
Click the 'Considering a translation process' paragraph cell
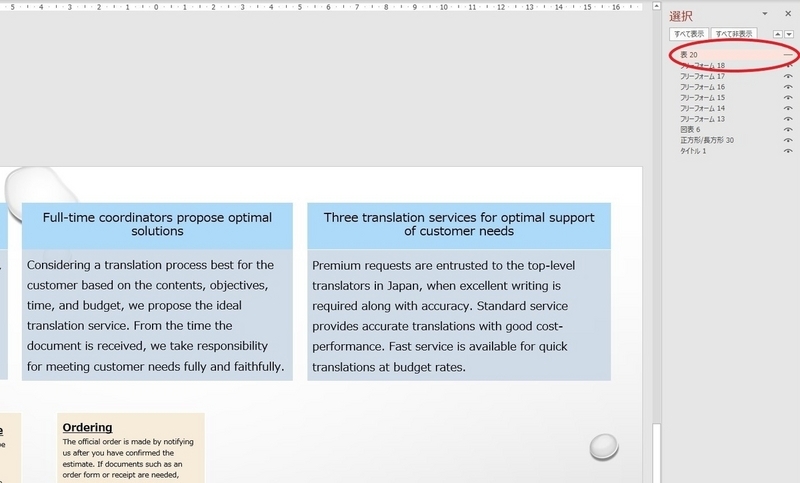[x=157, y=315]
